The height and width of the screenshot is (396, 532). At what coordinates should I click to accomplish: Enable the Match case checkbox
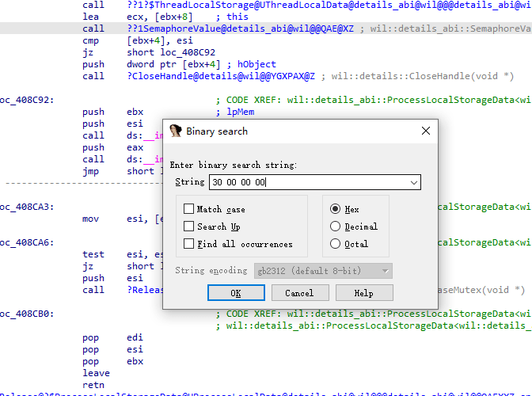pos(188,208)
